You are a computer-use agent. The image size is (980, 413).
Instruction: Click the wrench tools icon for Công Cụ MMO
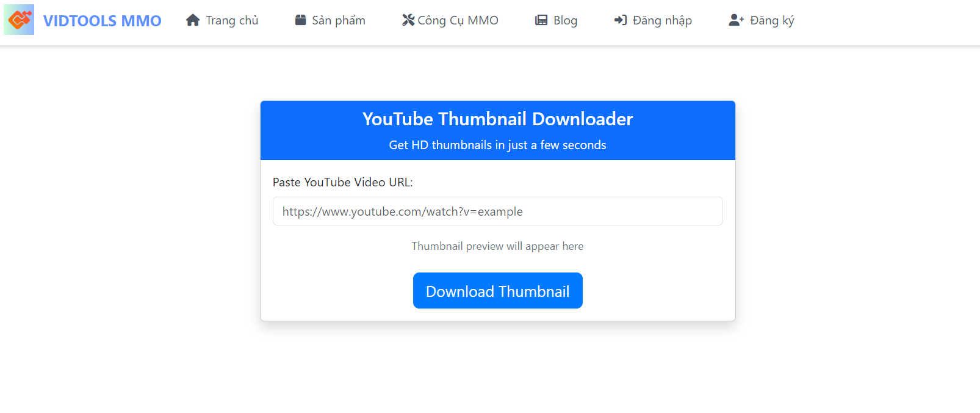408,20
